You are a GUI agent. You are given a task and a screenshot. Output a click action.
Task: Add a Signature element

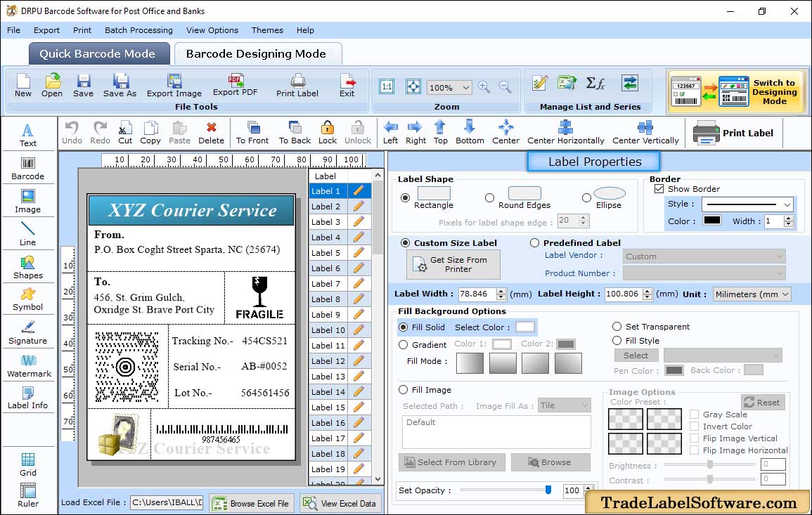pyautogui.click(x=28, y=332)
